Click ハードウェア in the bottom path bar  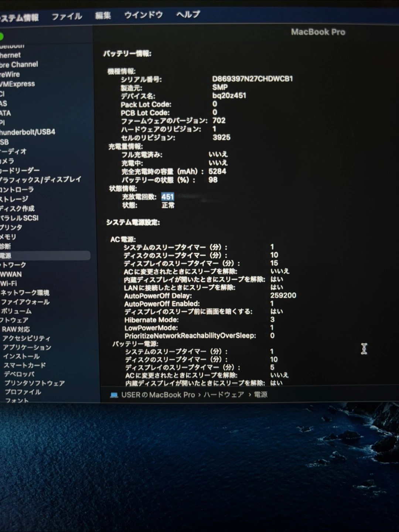[224, 395]
